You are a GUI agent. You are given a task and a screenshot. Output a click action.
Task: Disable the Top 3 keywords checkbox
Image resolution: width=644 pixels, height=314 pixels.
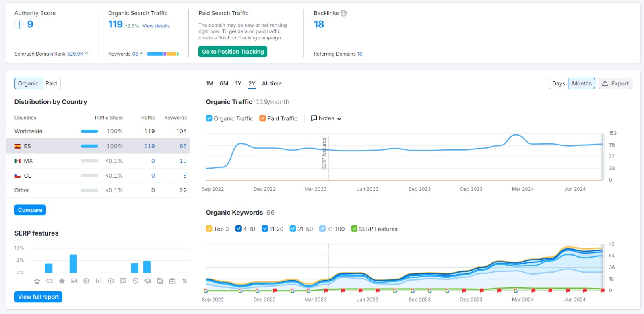click(x=209, y=229)
